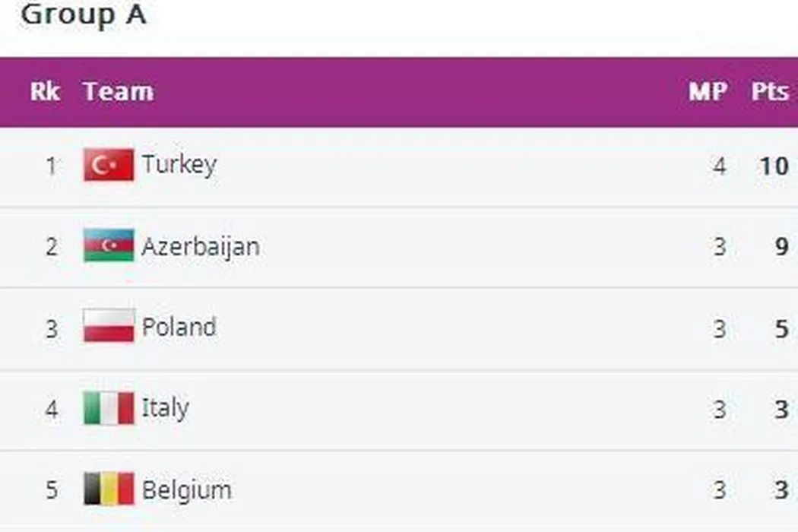The height and width of the screenshot is (532, 798).
Task: Open the Turkey team link
Action: point(179,165)
